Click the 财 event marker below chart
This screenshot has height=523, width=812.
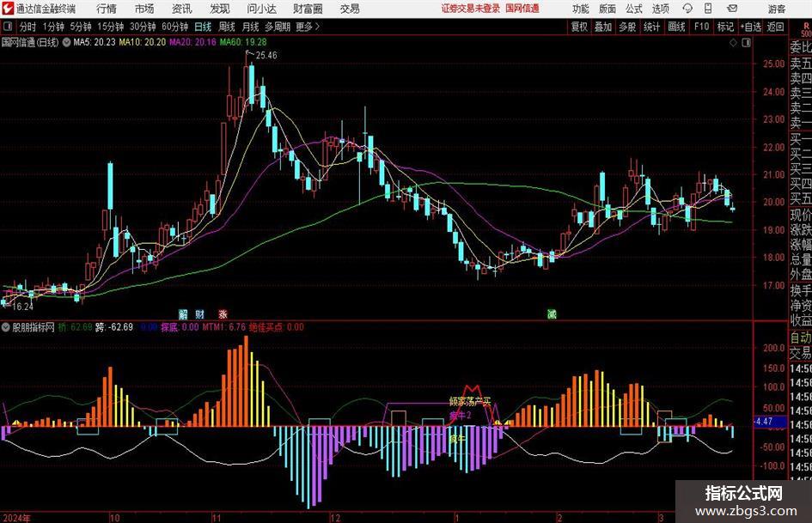200,313
